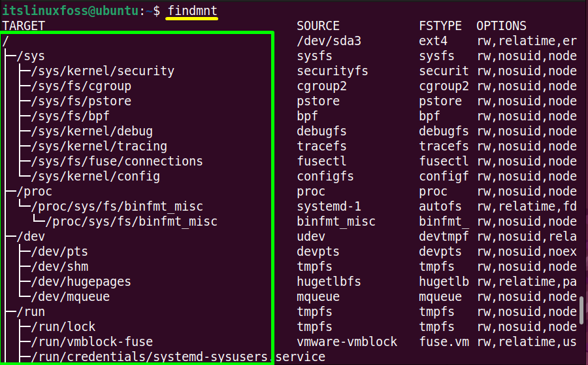Click the /sys/fs/cgroup mount target
Screen dimensions: 588x365
click(x=82, y=86)
